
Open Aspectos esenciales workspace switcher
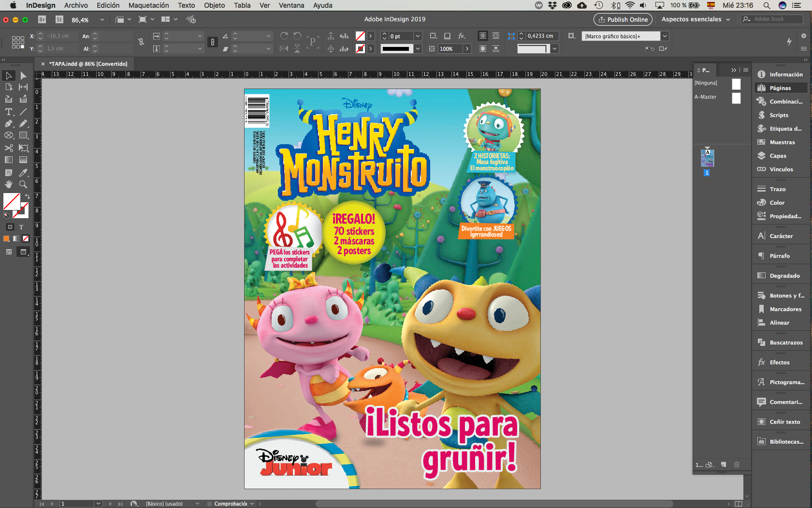pos(696,19)
